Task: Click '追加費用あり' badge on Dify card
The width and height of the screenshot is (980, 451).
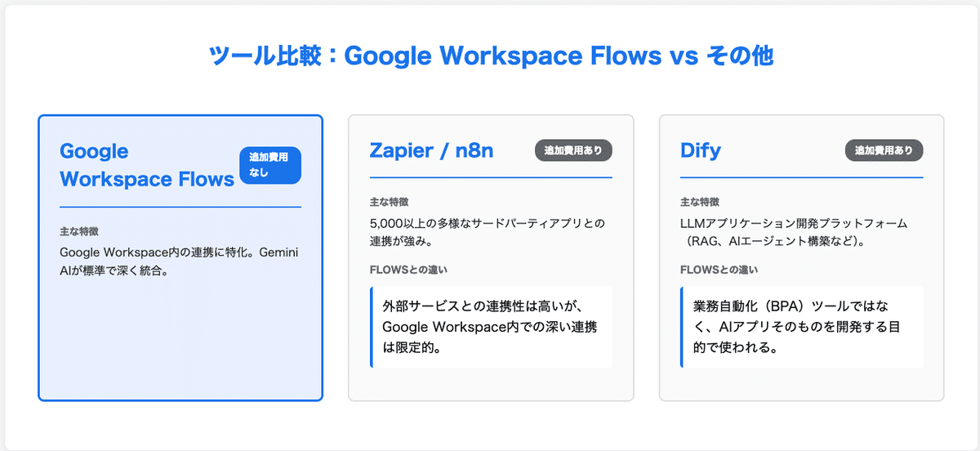Action: point(884,150)
